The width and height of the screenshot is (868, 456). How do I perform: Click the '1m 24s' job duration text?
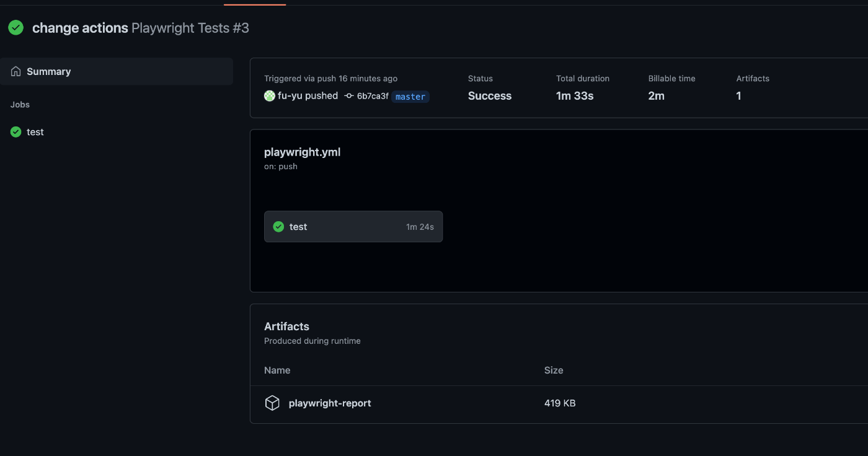coord(420,227)
